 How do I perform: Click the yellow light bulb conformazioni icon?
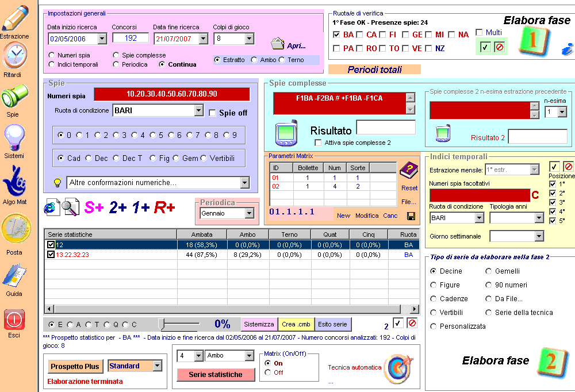(x=57, y=182)
